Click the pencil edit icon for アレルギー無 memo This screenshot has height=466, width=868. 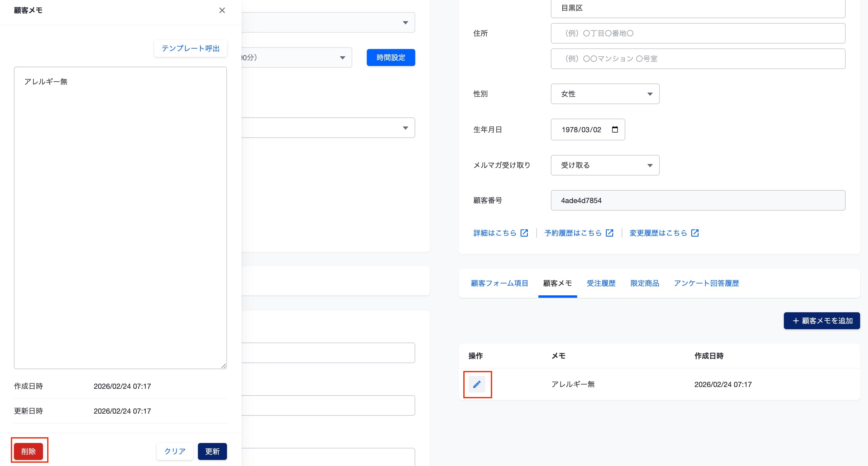pos(477,384)
